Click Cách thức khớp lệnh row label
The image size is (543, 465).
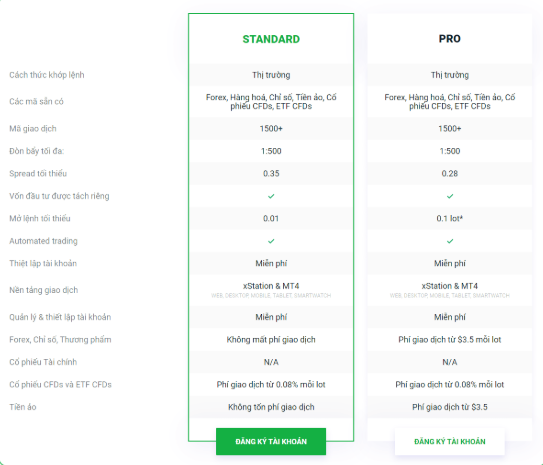(x=47, y=75)
